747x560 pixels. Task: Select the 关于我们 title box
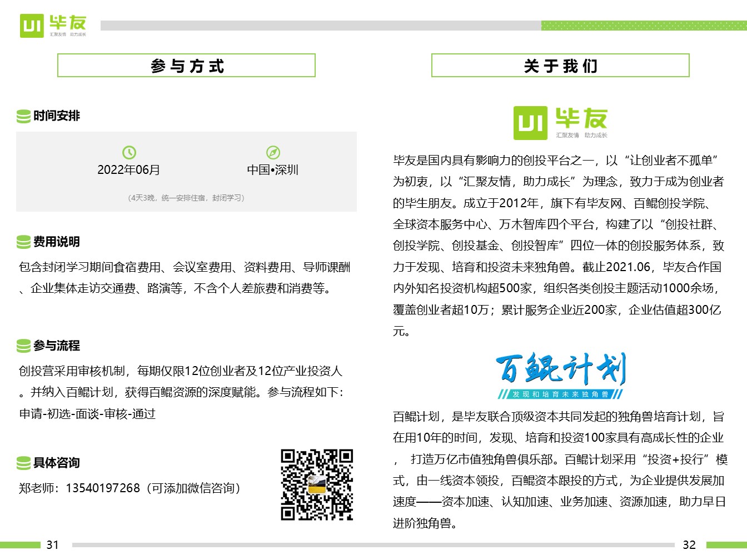(x=560, y=66)
